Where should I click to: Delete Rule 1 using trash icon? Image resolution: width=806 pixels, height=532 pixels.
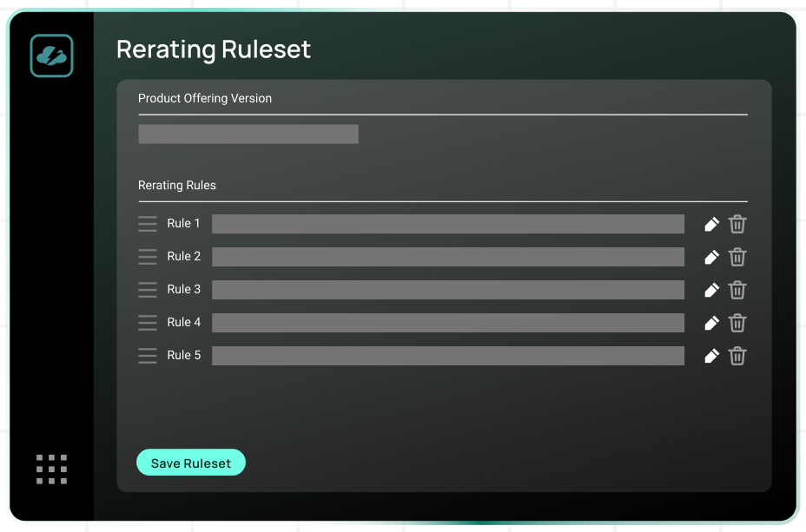737,225
